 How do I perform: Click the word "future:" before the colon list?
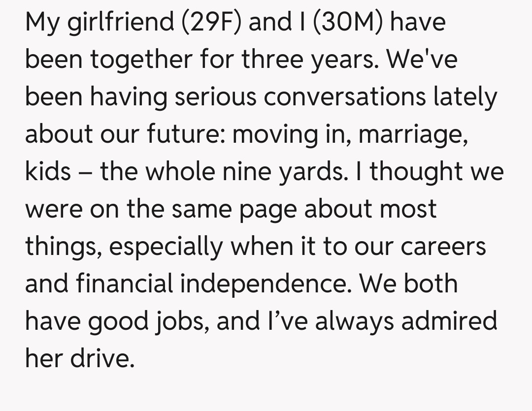coord(186,135)
